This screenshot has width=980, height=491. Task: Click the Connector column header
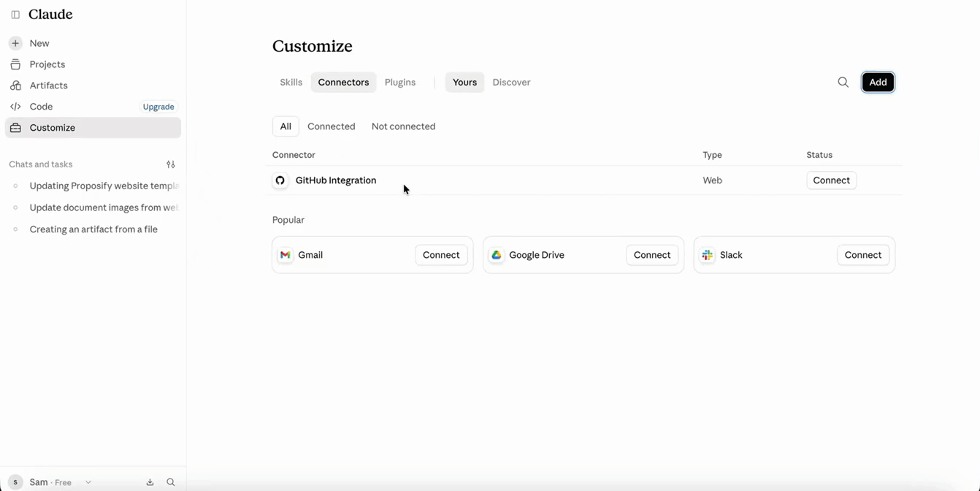294,155
